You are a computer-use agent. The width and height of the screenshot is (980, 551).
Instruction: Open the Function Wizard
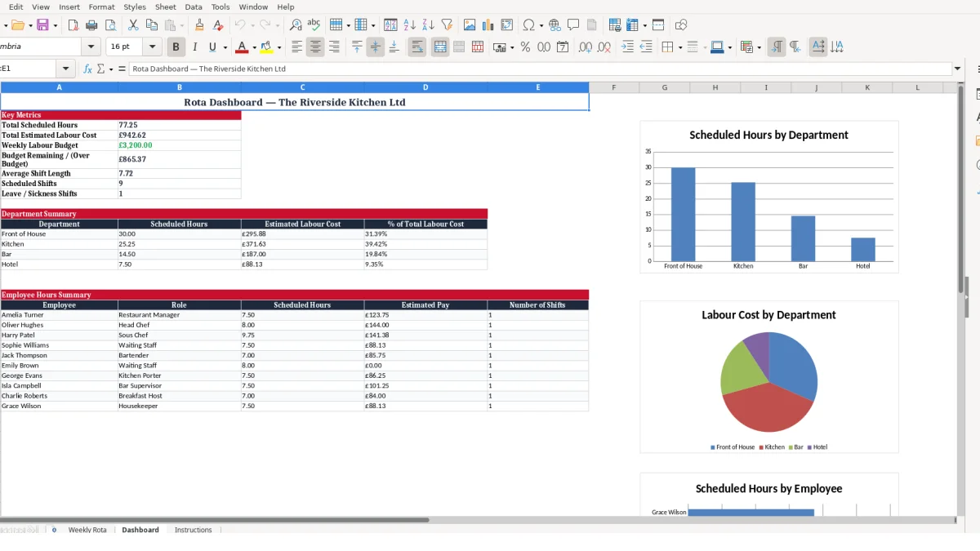tap(88, 69)
